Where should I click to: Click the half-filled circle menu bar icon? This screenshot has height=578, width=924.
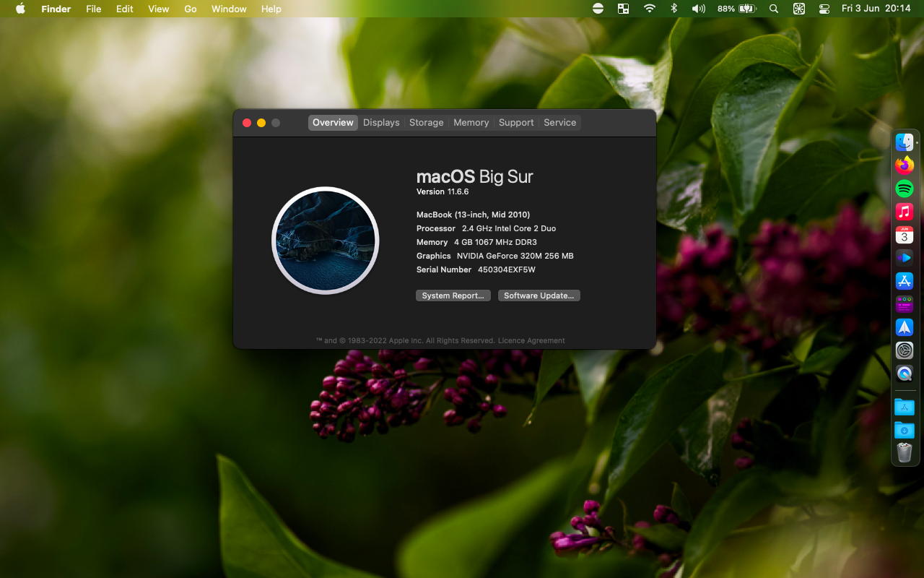click(598, 9)
